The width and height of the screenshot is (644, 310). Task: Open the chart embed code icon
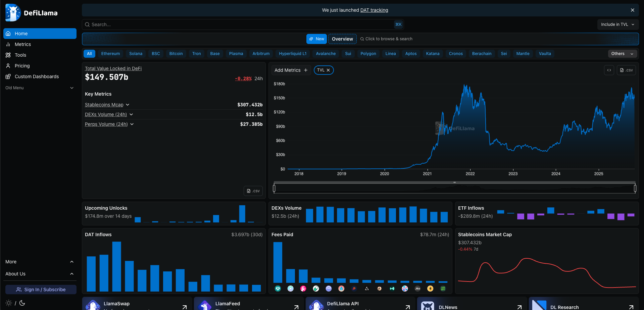pyautogui.click(x=609, y=70)
